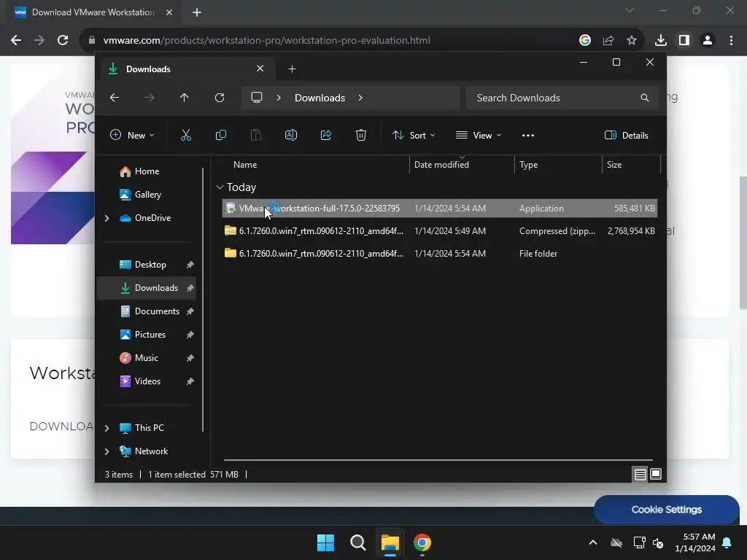Image resolution: width=747 pixels, height=560 pixels.
Task: Click the share-this-page icon in Chrome address bar
Action: [x=608, y=41]
